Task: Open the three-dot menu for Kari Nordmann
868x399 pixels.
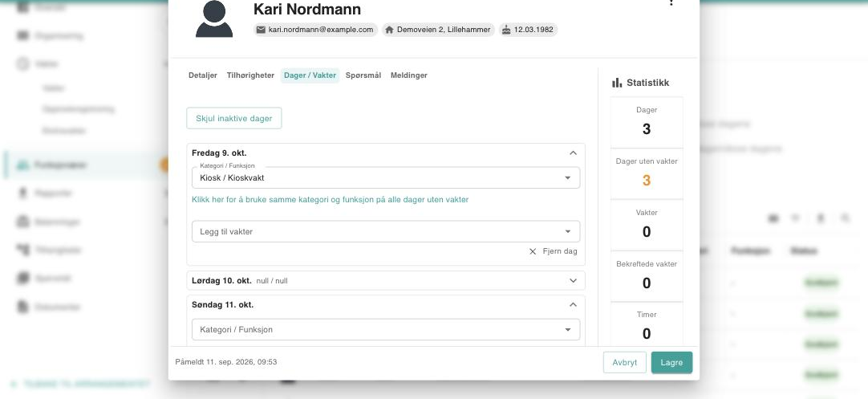Action: [x=671, y=2]
